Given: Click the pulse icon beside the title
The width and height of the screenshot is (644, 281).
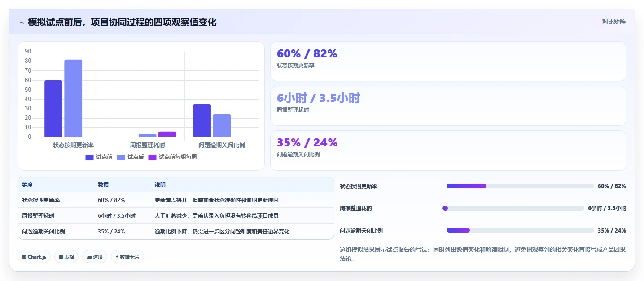Looking at the screenshot, I should (21, 22).
